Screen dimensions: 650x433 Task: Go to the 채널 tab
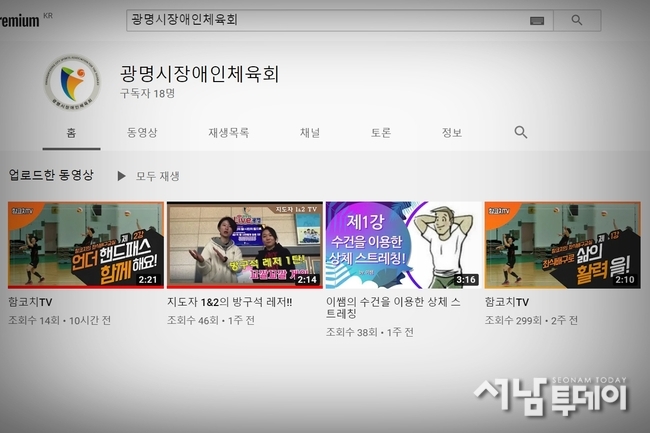310,133
